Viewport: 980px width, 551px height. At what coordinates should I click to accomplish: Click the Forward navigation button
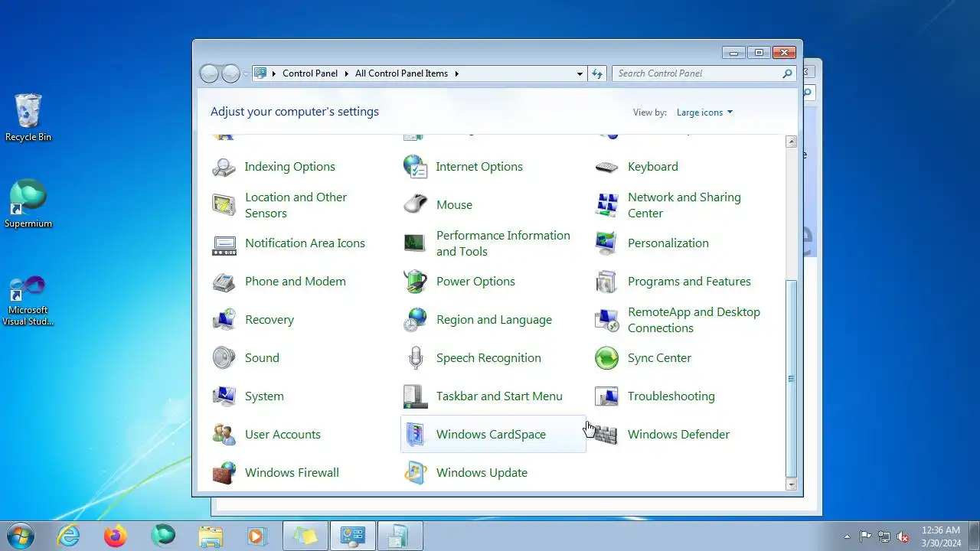tap(230, 73)
